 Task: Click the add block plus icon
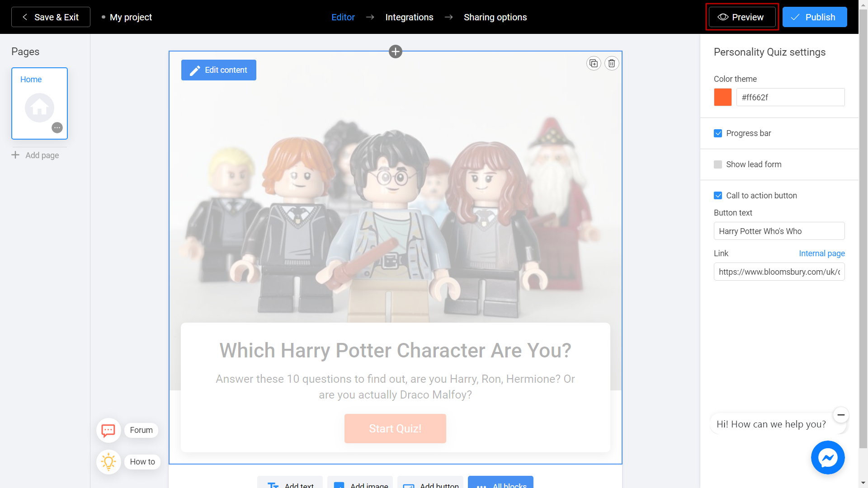(x=395, y=51)
